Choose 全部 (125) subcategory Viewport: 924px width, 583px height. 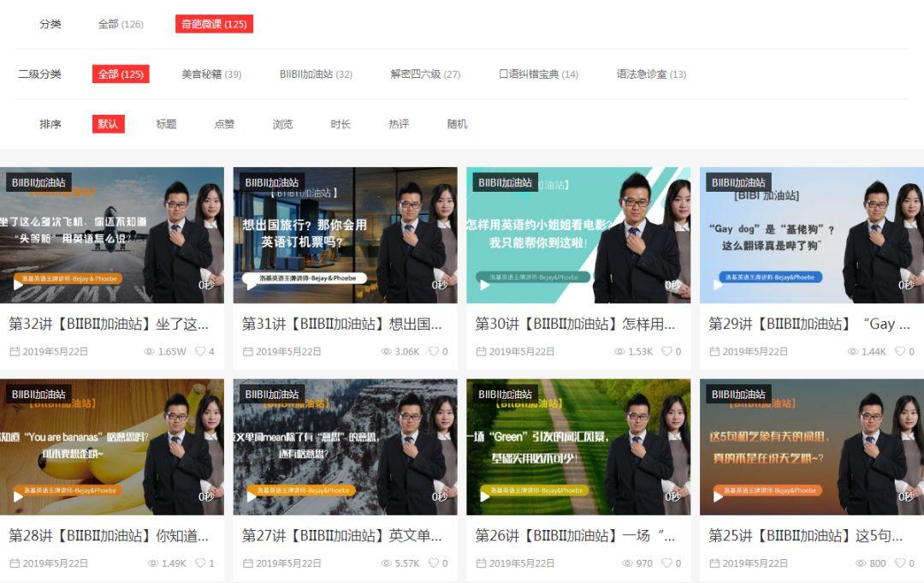click(x=121, y=74)
